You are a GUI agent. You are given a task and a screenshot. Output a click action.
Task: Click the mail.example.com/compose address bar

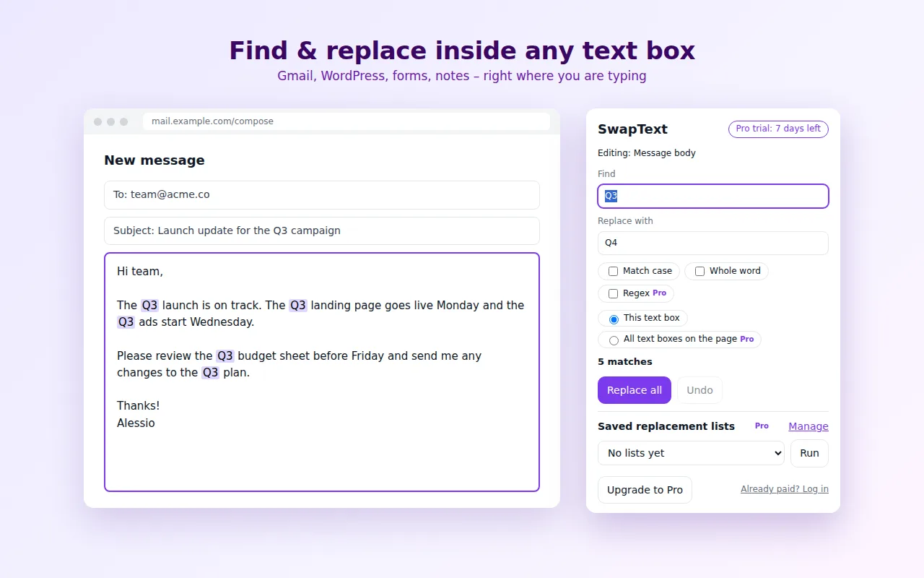tap(346, 121)
